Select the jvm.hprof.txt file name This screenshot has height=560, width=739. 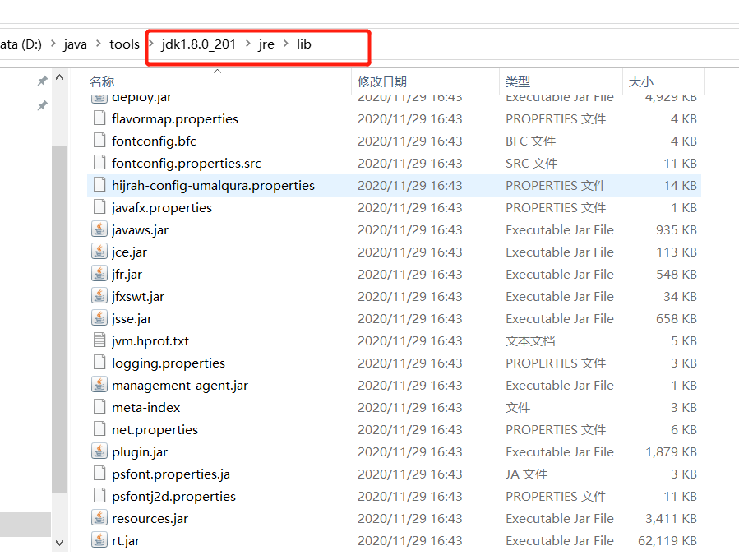[150, 340]
